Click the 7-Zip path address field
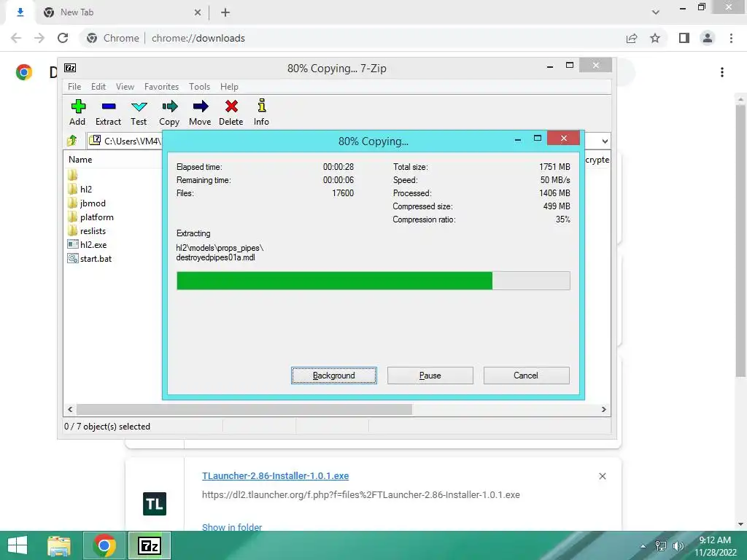Viewport: 747px width, 560px height. pos(125,141)
